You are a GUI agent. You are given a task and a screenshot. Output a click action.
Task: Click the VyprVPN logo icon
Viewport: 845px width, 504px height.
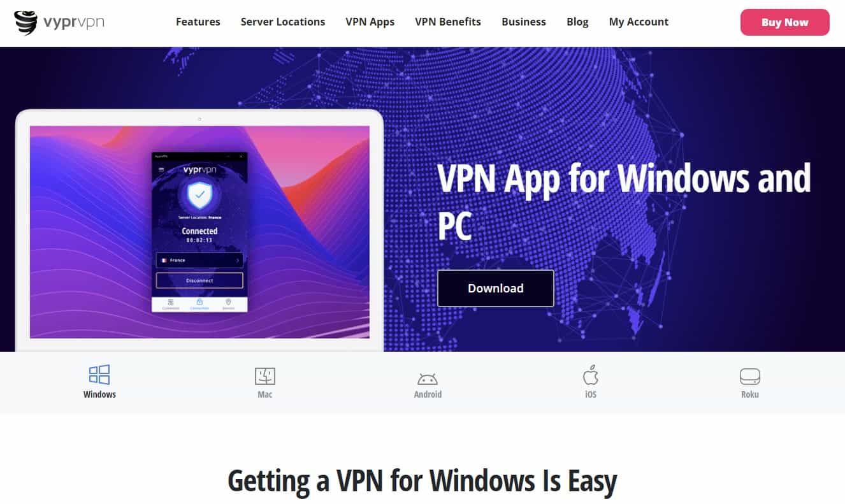pyautogui.click(x=25, y=22)
